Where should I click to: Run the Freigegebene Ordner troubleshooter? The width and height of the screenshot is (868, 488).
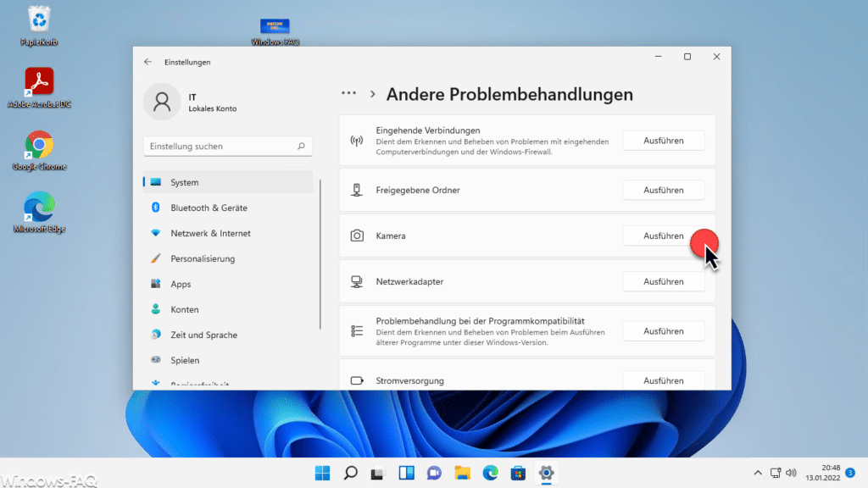click(663, 190)
